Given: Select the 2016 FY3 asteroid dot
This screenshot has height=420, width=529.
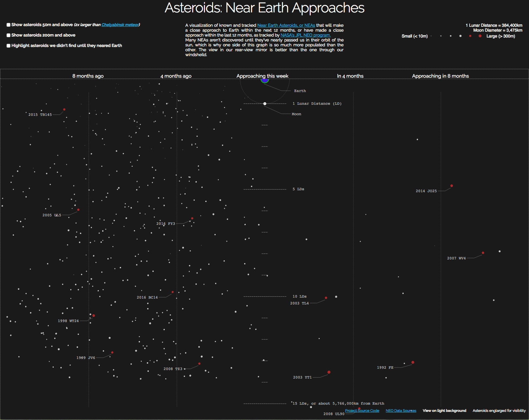Looking at the screenshot, I should pyautogui.click(x=192, y=219).
